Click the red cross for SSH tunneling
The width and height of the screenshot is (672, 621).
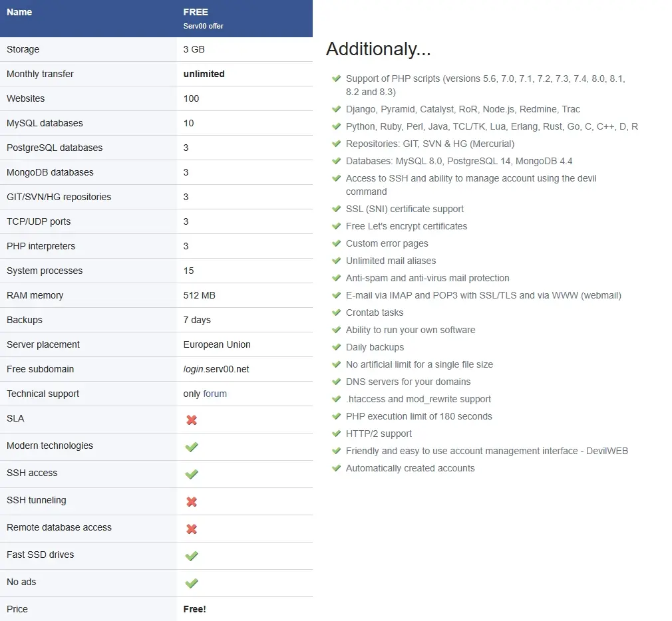pos(192,502)
